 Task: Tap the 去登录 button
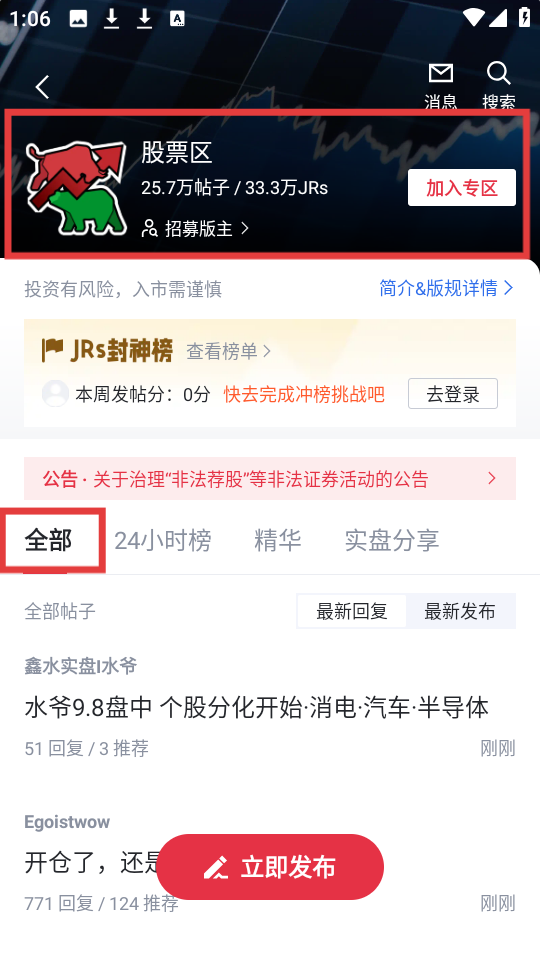(x=453, y=394)
